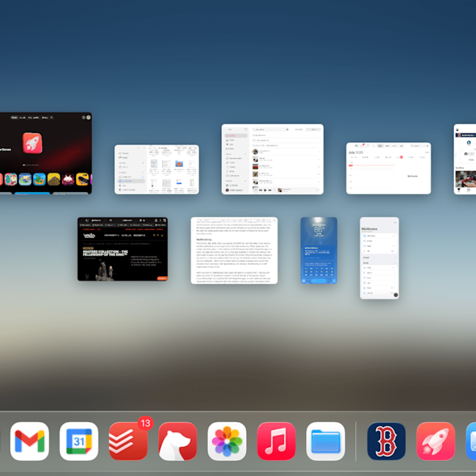
Task: Select Recently Added in the Music sidebar
Action: tap(236, 159)
